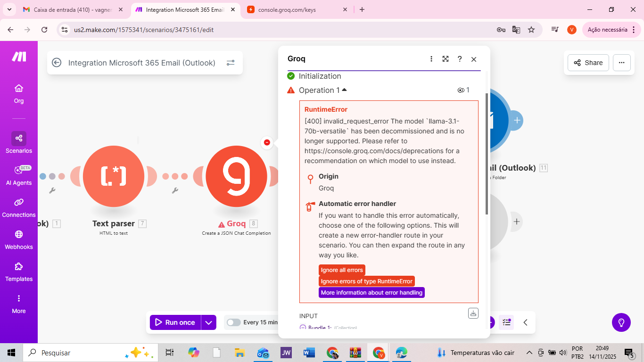Open the Windows notification center
Viewport: 644px width, 362px height.
[629, 353]
